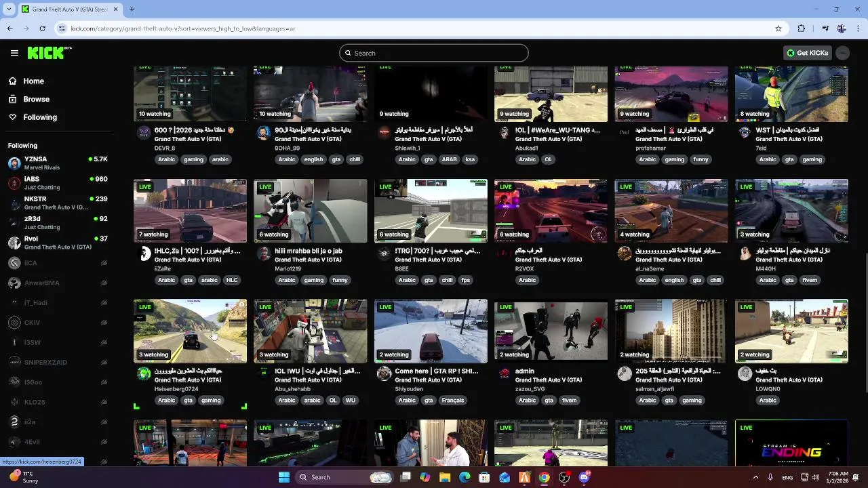Open the hamburger sidebar menu
This screenshot has width=868, height=488.
click(x=14, y=53)
